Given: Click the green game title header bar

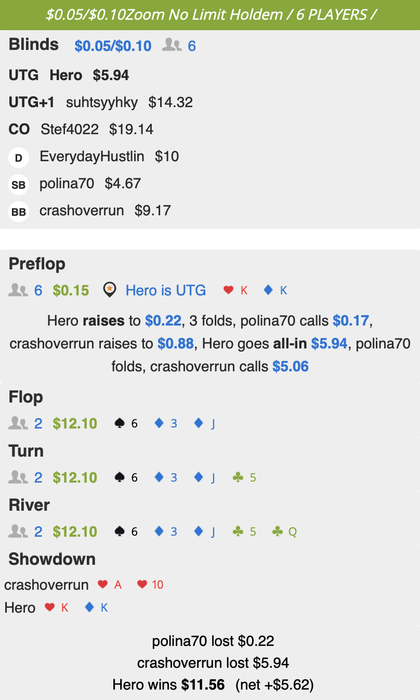Looking at the screenshot, I should pos(210,15).
